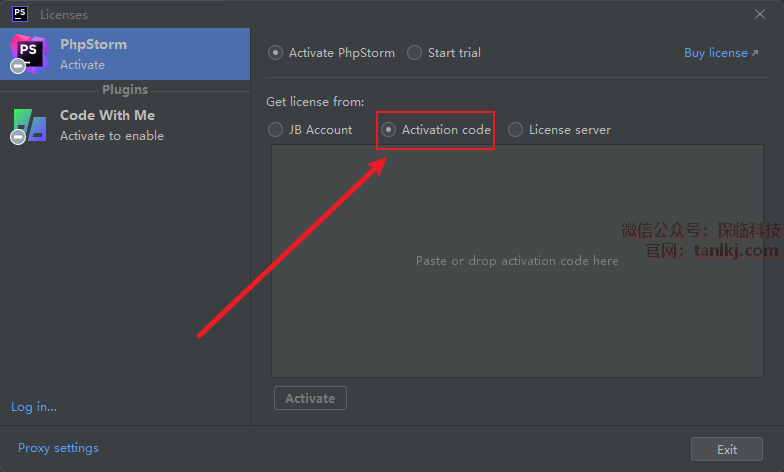The height and width of the screenshot is (472, 784).
Task: Choose the Start trial option
Action: 415,53
